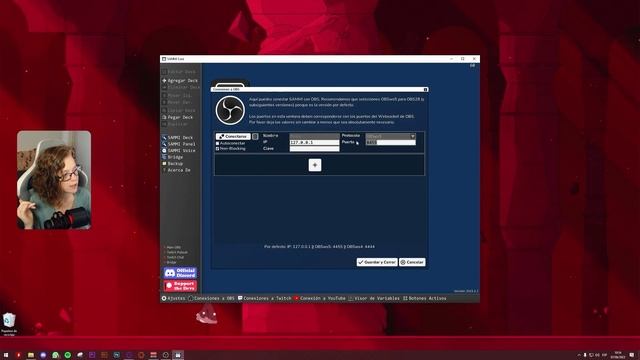Select Agregar Deck in the sidebar
The image size is (640, 360).
(x=180, y=81)
